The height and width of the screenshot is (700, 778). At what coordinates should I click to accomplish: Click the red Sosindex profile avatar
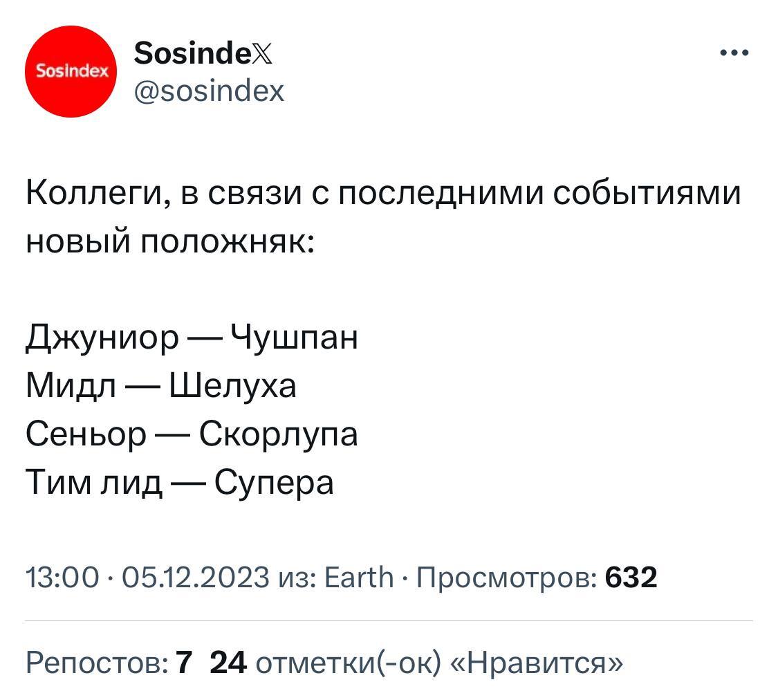pyautogui.click(x=71, y=71)
